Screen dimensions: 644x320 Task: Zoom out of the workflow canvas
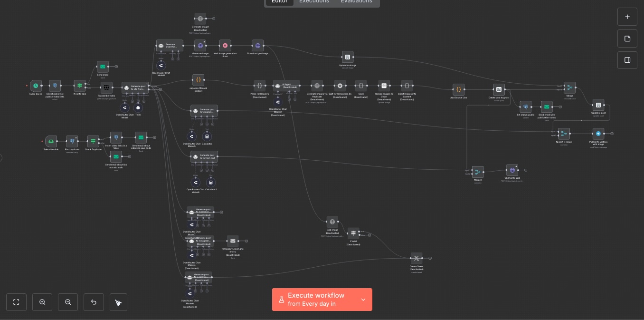pos(68,302)
